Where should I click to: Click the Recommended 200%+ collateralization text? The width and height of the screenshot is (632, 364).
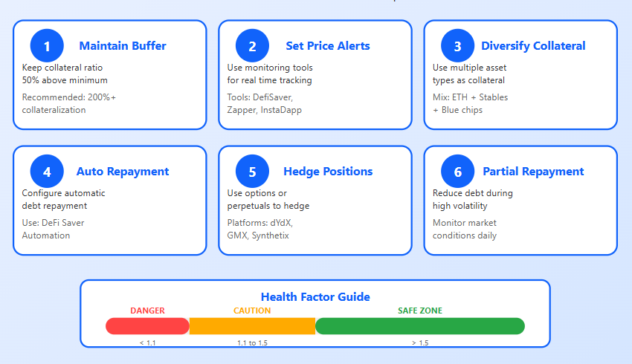pyautogui.click(x=68, y=104)
